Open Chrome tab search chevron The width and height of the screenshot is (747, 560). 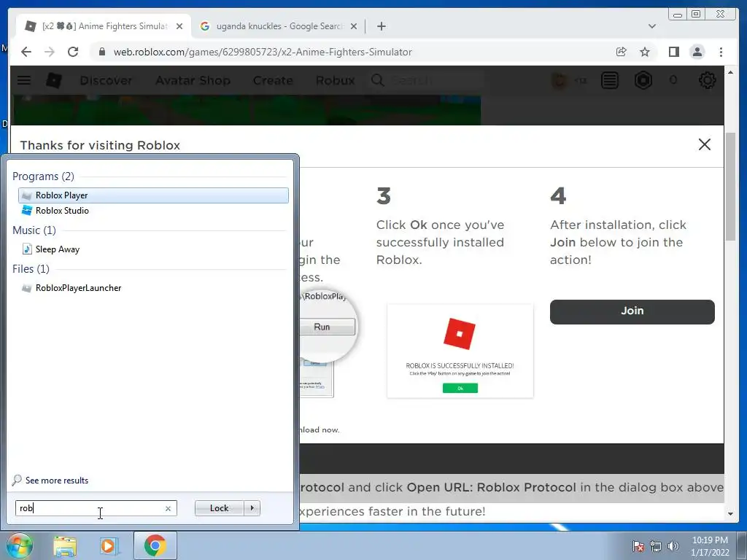pos(651,26)
